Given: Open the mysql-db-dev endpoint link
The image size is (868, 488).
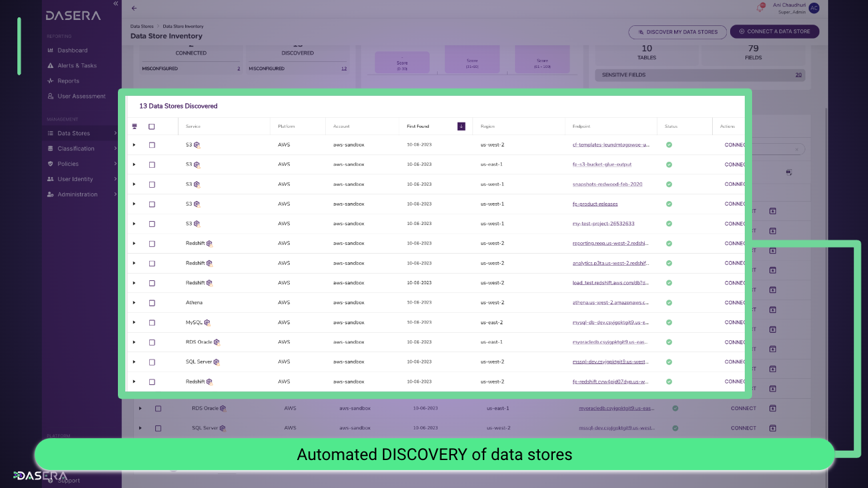Looking at the screenshot, I should 611,322.
